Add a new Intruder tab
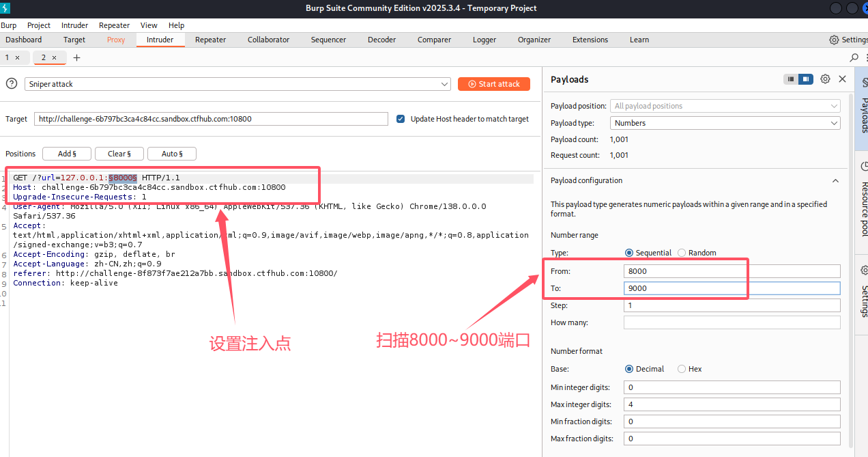Screen dimensions: 868x457 [76, 57]
